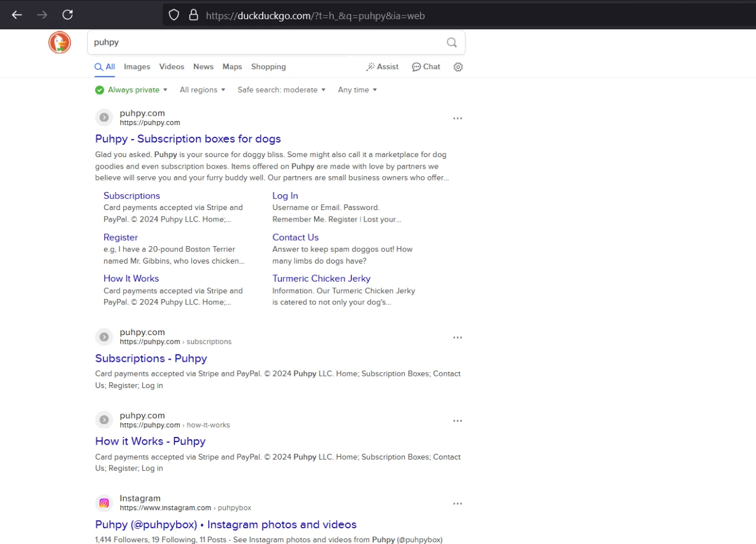Screen dimensions: 756x544
Task: Click the padlock site security icon
Action: [194, 15]
